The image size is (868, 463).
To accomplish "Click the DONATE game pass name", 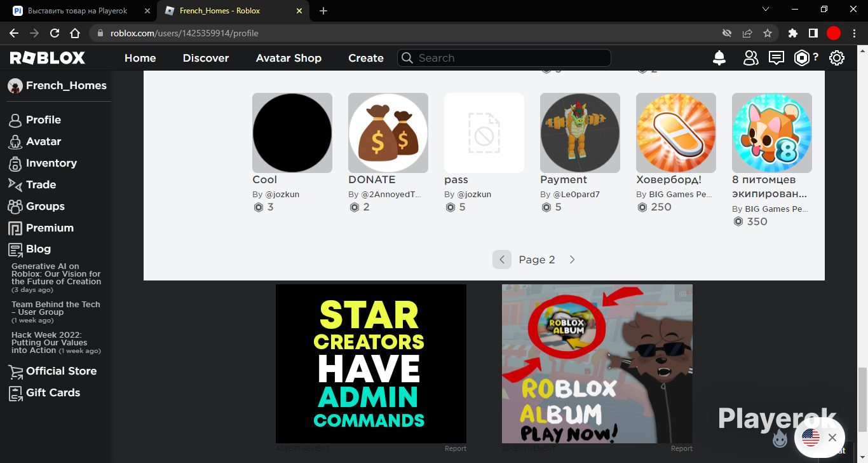I will click(x=372, y=180).
